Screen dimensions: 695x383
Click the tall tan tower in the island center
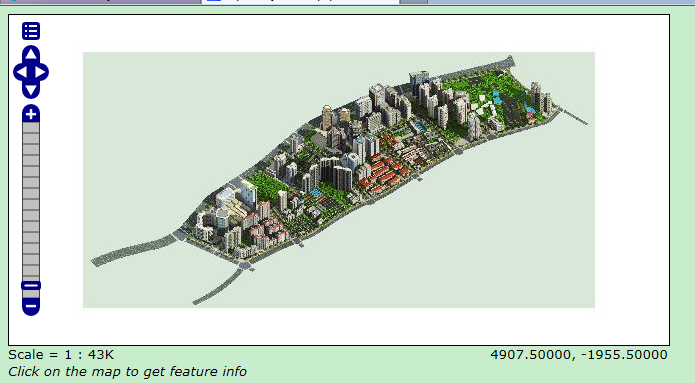(327, 118)
